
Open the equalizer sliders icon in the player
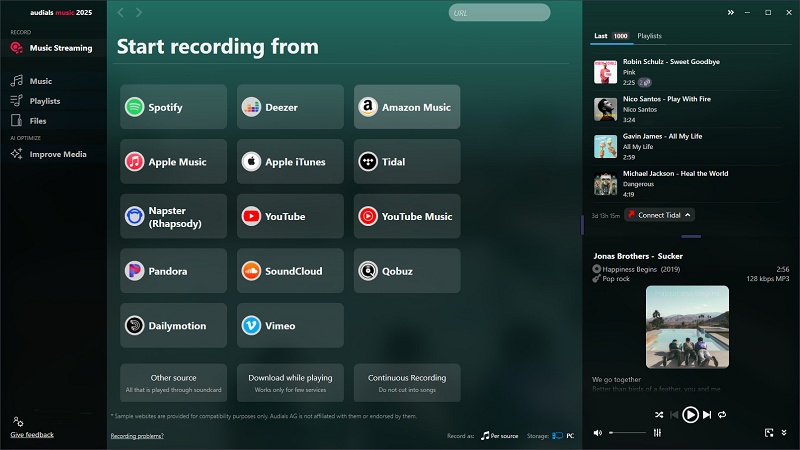(x=657, y=432)
